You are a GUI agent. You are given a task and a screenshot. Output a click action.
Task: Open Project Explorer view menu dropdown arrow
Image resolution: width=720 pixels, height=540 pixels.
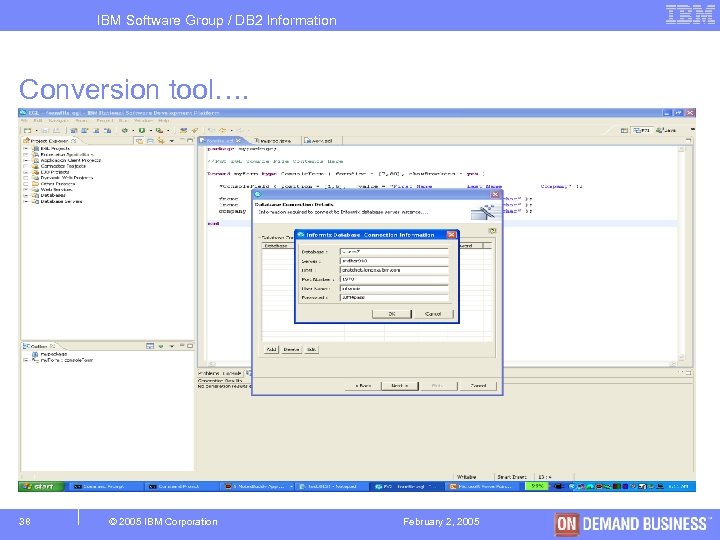point(171,141)
